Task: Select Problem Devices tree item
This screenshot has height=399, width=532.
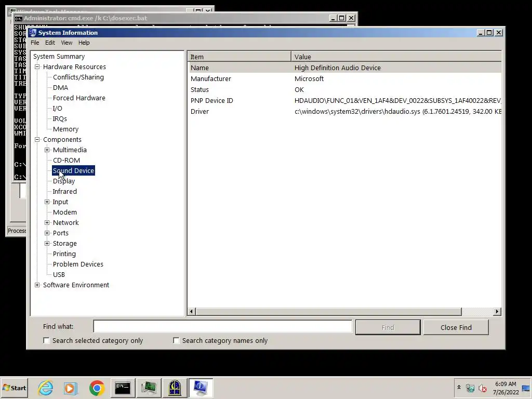Action: [x=78, y=264]
